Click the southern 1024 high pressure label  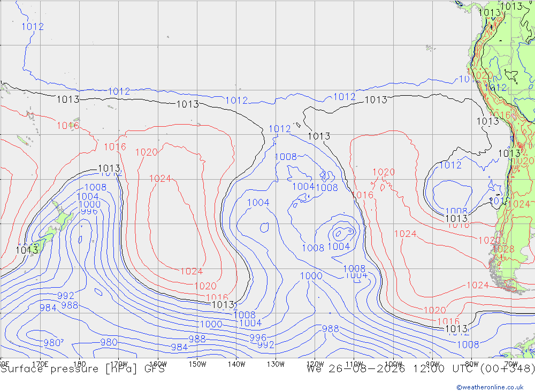click(x=192, y=271)
